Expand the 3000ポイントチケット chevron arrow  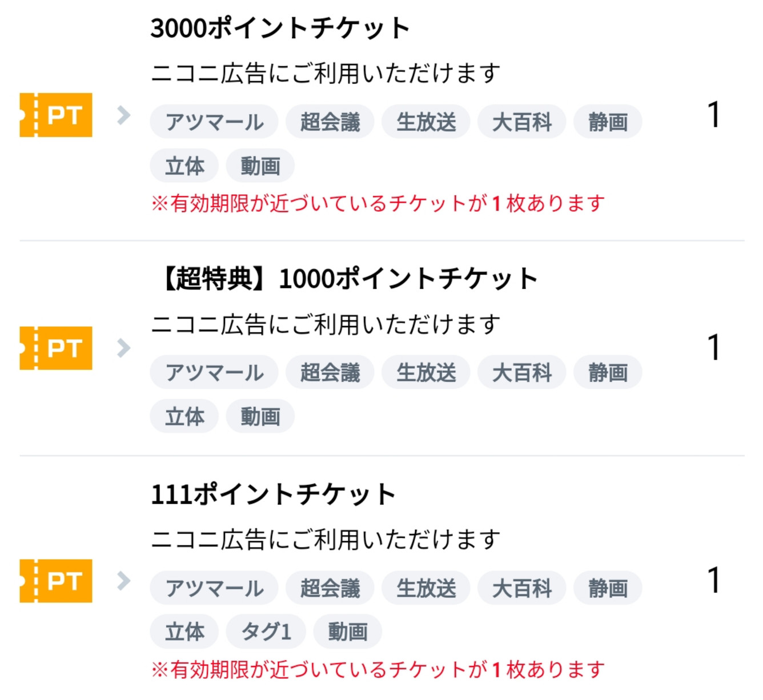[123, 115]
